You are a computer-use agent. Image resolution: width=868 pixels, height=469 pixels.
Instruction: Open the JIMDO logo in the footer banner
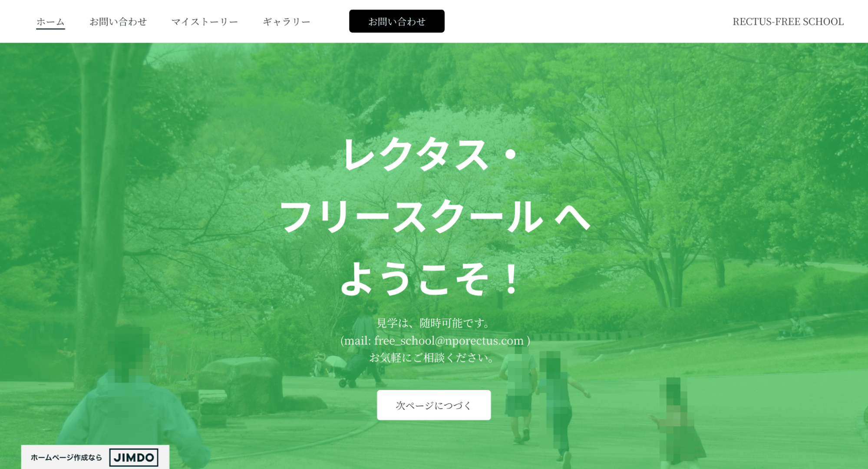pos(134,457)
